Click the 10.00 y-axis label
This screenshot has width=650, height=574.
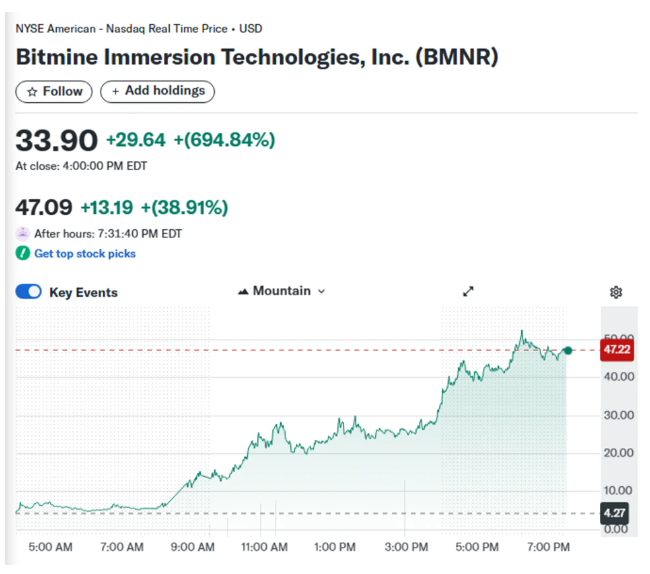point(618,491)
